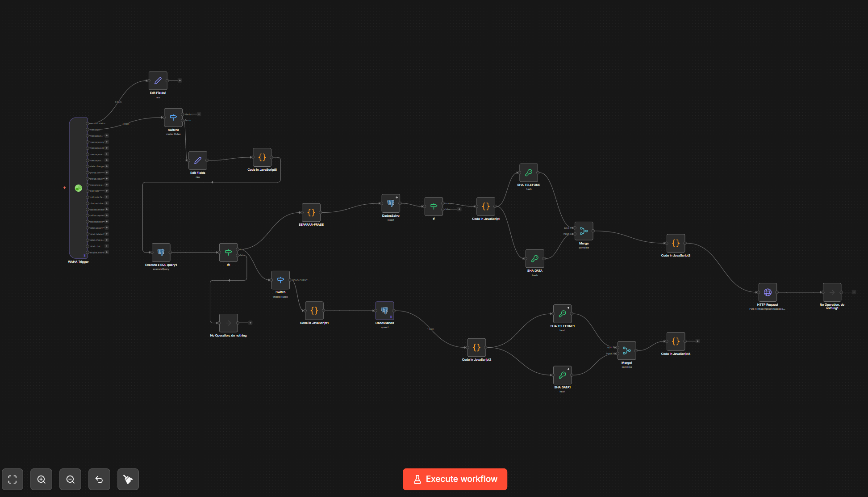Reset canvas zoom with undo arrow button

(x=99, y=480)
